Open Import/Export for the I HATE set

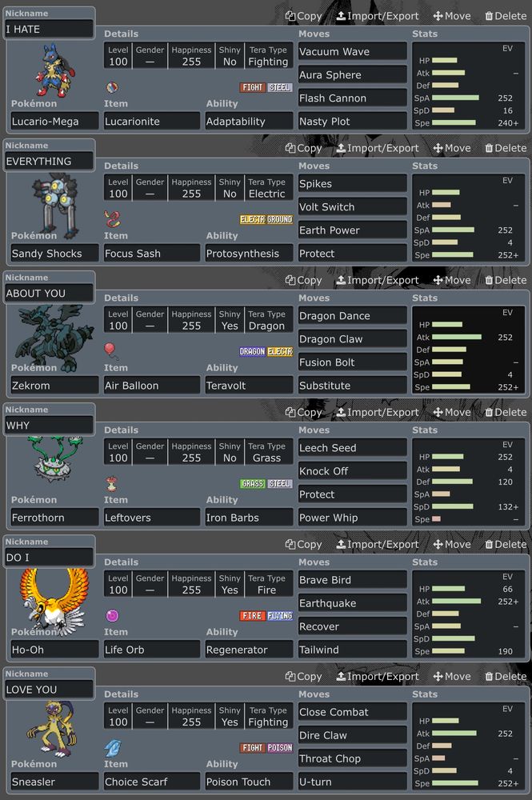[x=378, y=16]
